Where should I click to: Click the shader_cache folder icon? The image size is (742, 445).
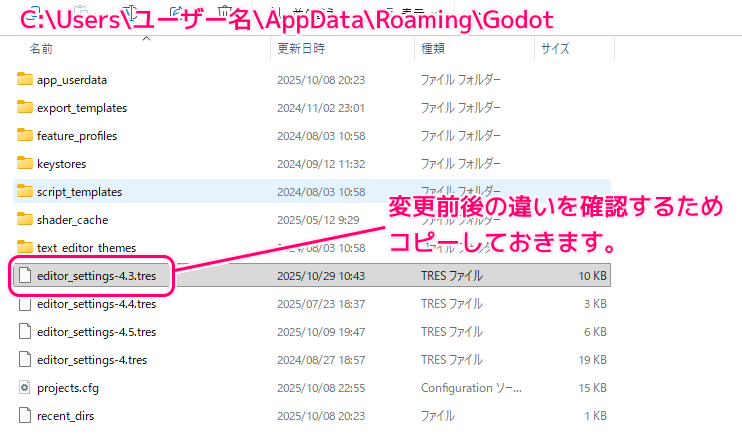tap(25, 219)
